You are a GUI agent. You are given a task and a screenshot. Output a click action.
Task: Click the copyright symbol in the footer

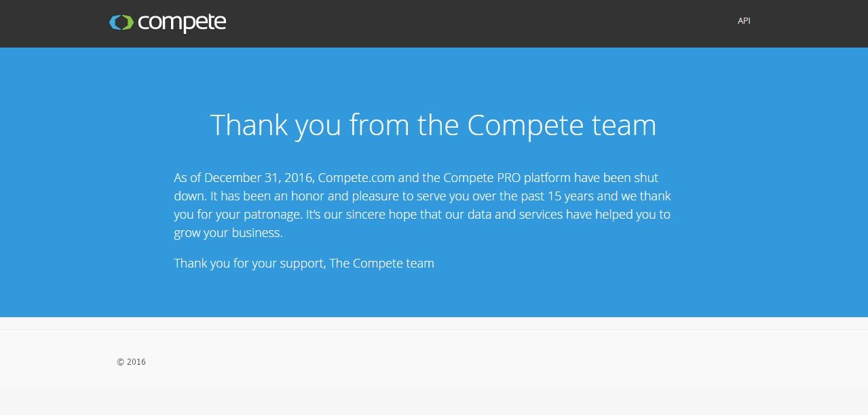pyautogui.click(x=120, y=362)
